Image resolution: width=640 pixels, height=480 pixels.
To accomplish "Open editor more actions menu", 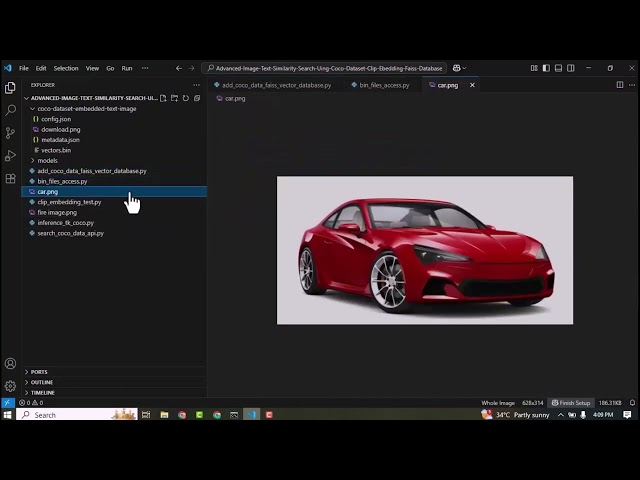I will pyautogui.click(x=632, y=85).
